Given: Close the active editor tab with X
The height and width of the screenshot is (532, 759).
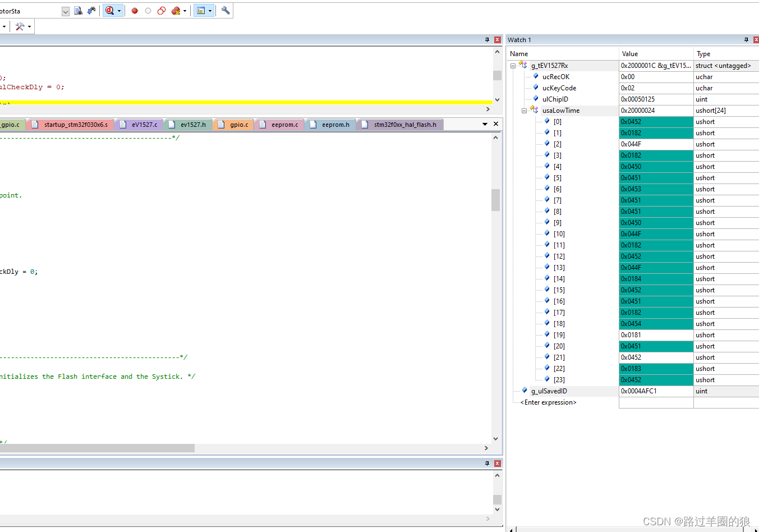Looking at the screenshot, I should [496, 124].
